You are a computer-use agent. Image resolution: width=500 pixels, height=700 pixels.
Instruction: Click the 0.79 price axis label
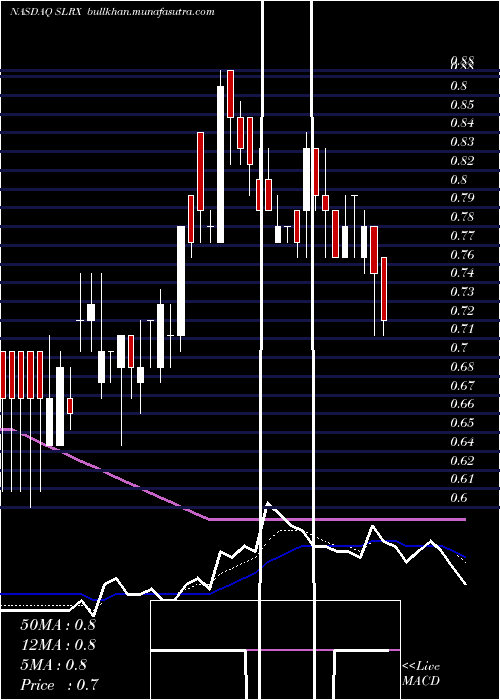coord(462,198)
